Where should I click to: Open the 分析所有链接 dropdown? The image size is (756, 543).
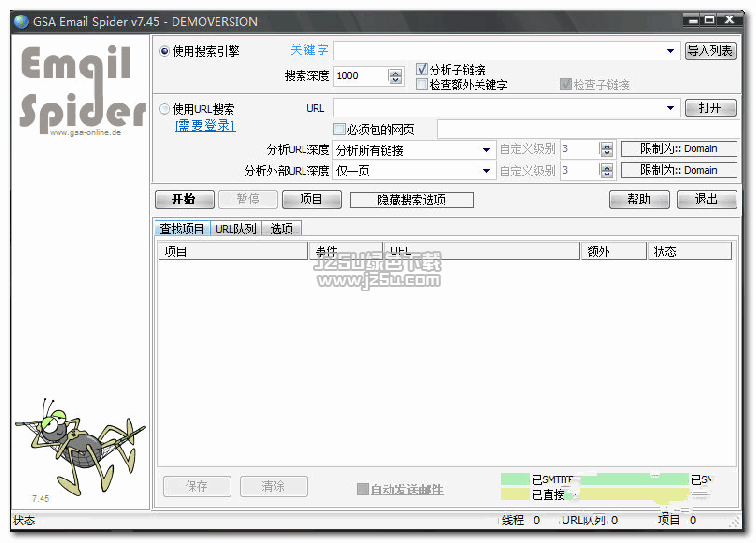(x=414, y=150)
